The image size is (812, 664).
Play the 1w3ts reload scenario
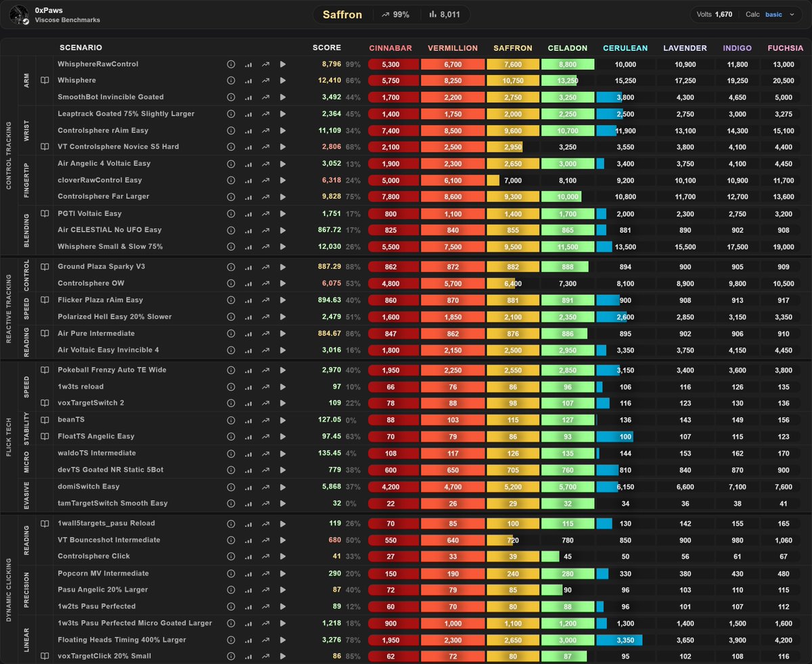[x=283, y=386]
